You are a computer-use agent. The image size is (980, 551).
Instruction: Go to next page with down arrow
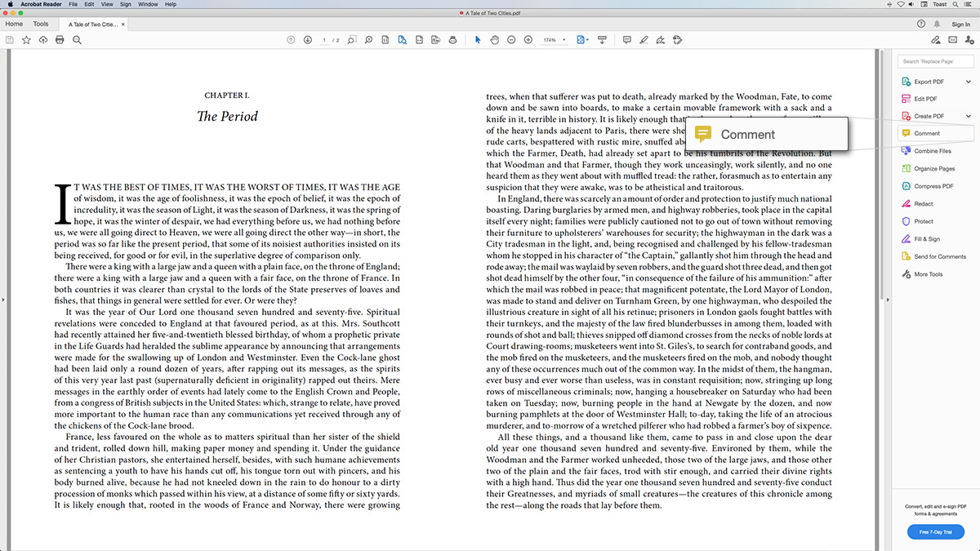click(308, 40)
